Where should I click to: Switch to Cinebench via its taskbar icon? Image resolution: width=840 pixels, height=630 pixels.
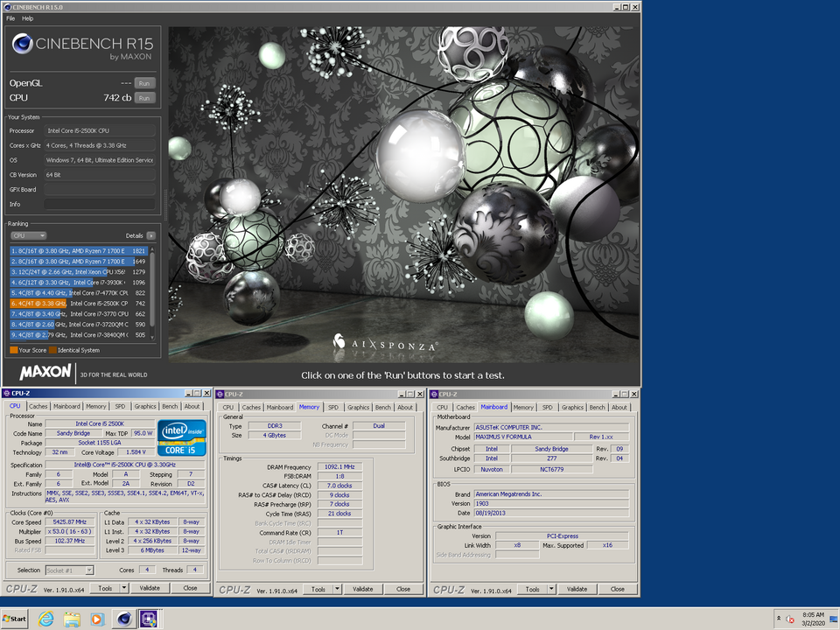[x=123, y=619]
